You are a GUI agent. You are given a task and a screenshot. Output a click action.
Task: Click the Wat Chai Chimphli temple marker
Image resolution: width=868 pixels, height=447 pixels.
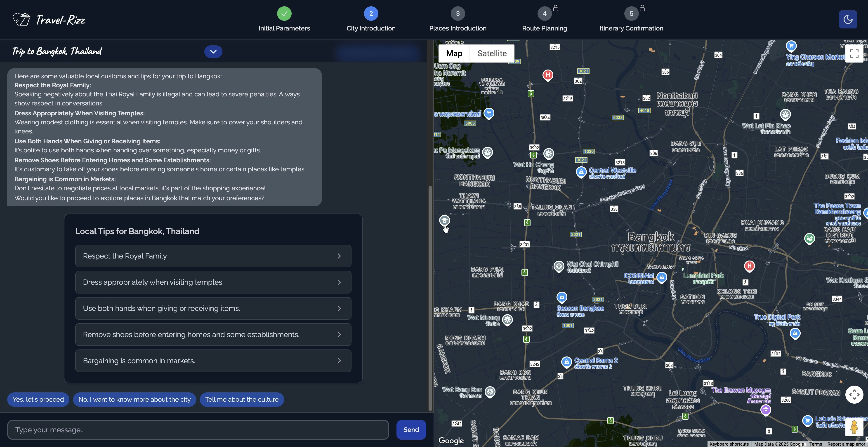point(559,266)
